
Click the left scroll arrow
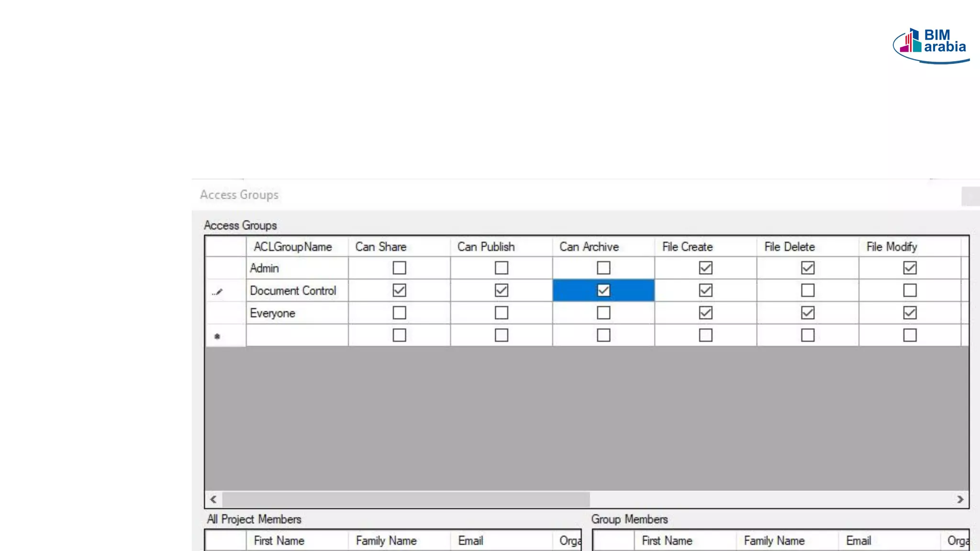[213, 499]
